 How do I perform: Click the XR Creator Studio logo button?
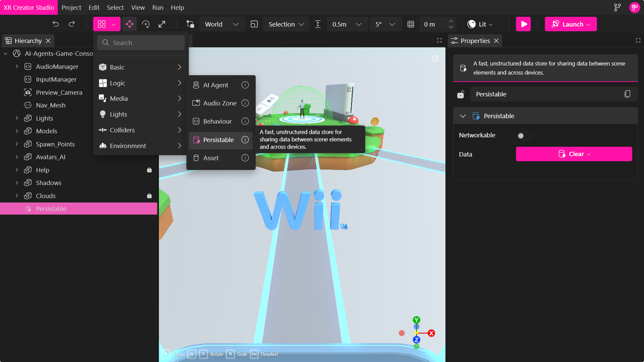point(29,7)
